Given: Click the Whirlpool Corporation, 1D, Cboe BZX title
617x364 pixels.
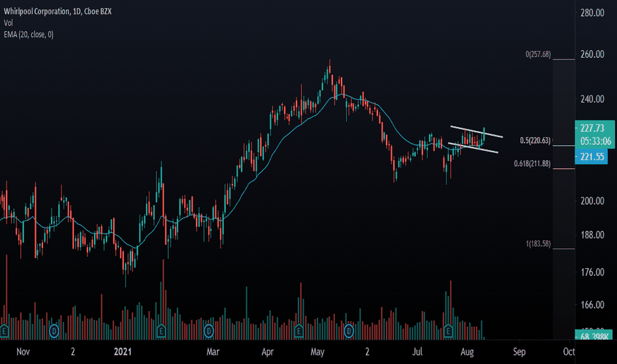Looking at the screenshot, I should tap(58, 11).
